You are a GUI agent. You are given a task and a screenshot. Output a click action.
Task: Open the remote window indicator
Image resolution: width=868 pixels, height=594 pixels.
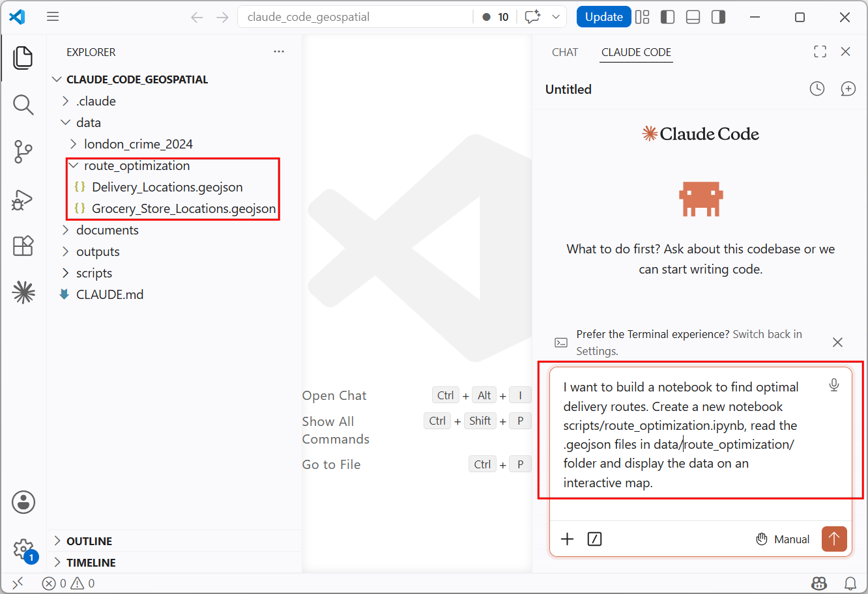tap(18, 584)
